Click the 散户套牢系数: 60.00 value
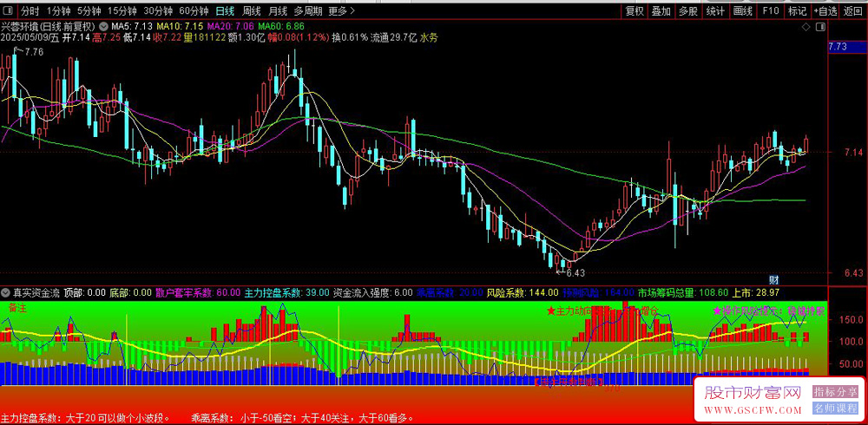The image size is (868, 425). [198, 292]
